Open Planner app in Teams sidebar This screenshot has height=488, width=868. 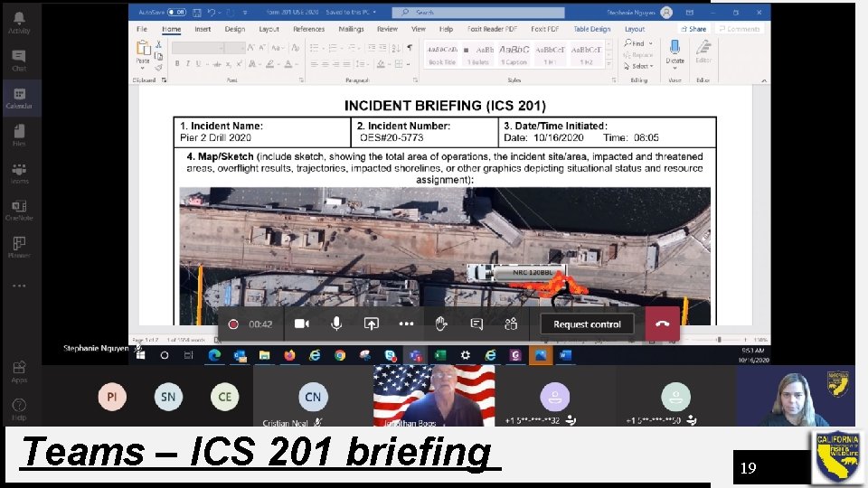19,248
